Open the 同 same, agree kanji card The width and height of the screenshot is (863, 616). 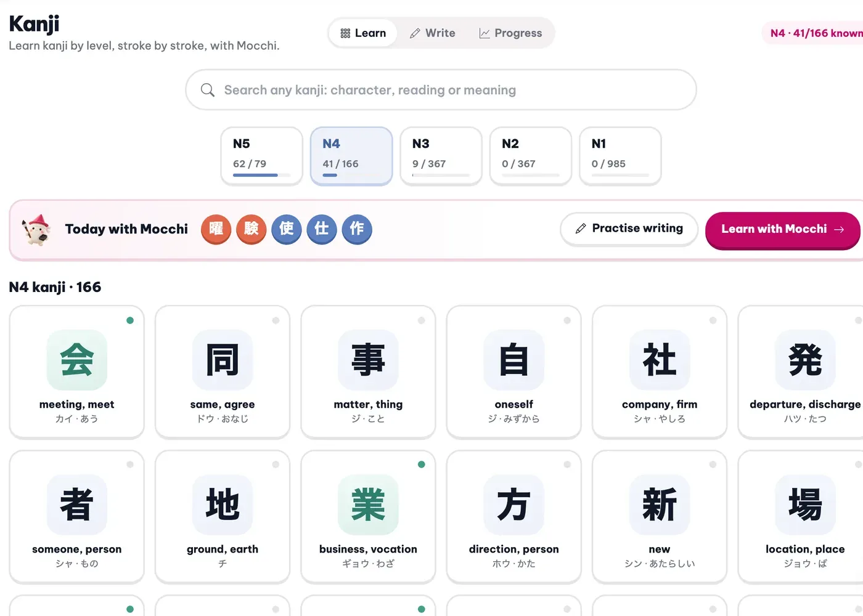(223, 372)
